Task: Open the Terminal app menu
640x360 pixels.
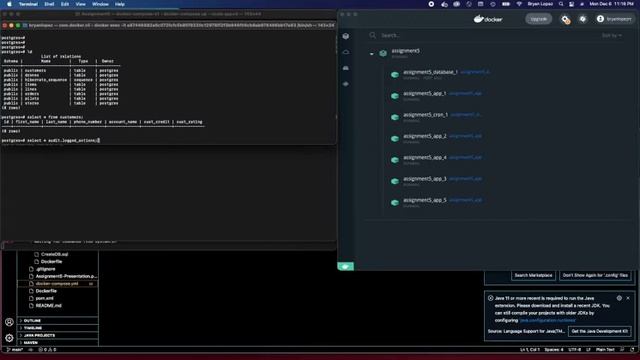Action: point(28,4)
